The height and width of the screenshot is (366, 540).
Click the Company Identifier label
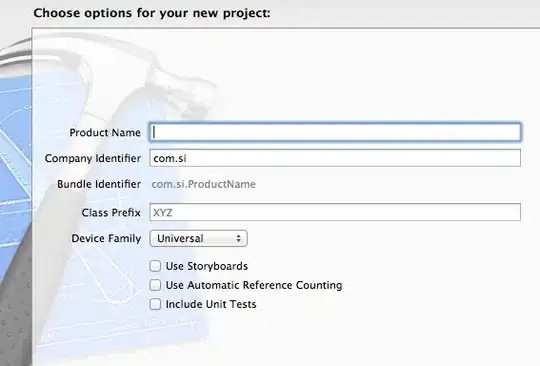93,158
